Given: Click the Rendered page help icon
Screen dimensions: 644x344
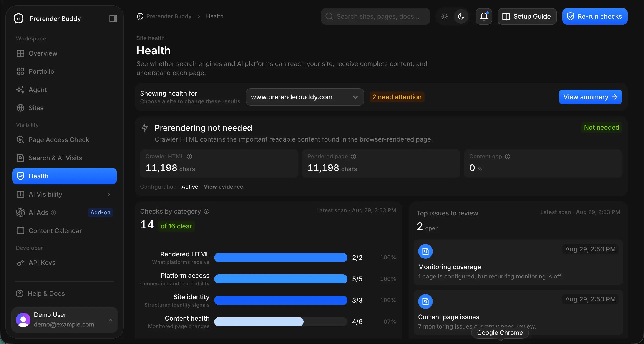Looking at the screenshot, I should [353, 156].
